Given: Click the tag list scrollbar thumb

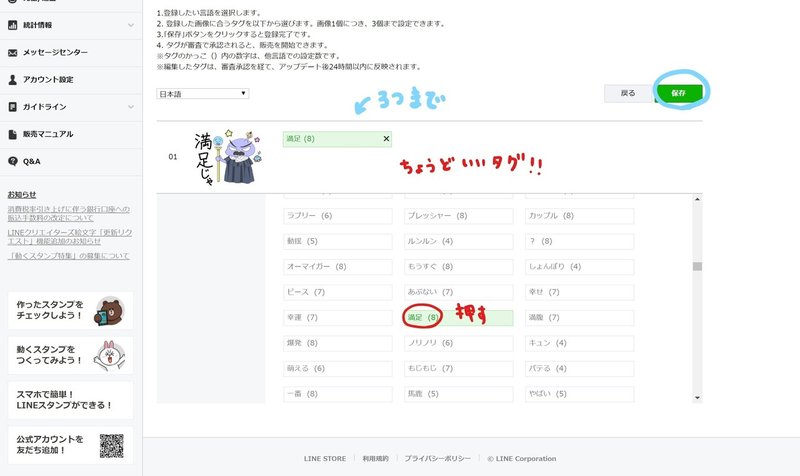Looking at the screenshot, I should pyautogui.click(x=697, y=266).
